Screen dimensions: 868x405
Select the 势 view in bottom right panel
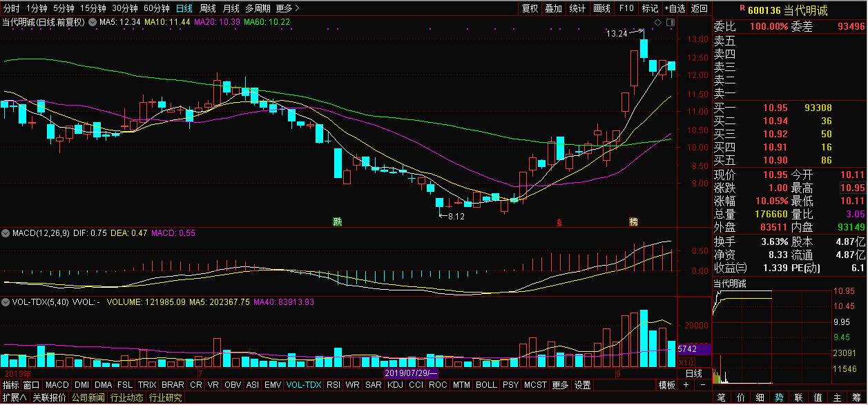point(779,397)
